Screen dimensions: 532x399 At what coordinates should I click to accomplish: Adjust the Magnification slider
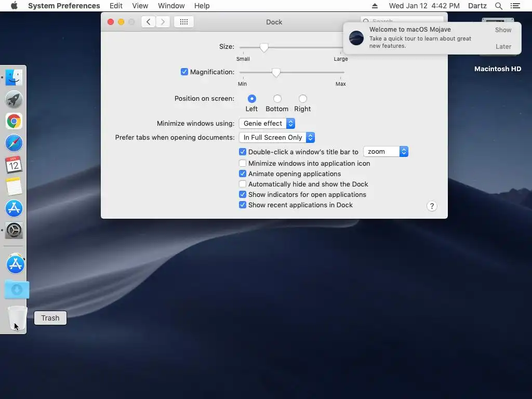coord(276,72)
